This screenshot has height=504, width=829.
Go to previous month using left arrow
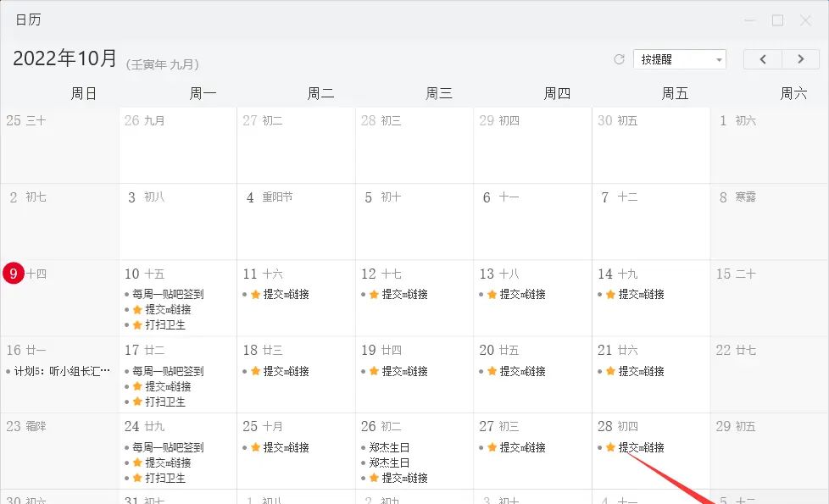(x=762, y=58)
